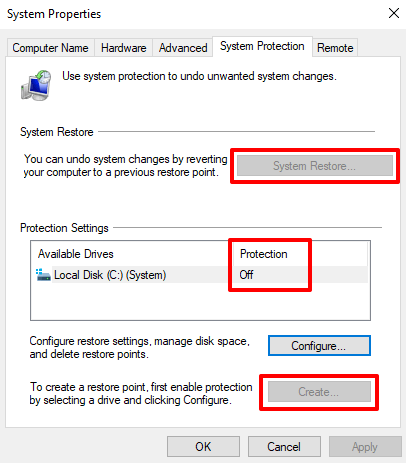Click the System Properties title bar
The width and height of the screenshot is (406, 463).
click(193, 14)
